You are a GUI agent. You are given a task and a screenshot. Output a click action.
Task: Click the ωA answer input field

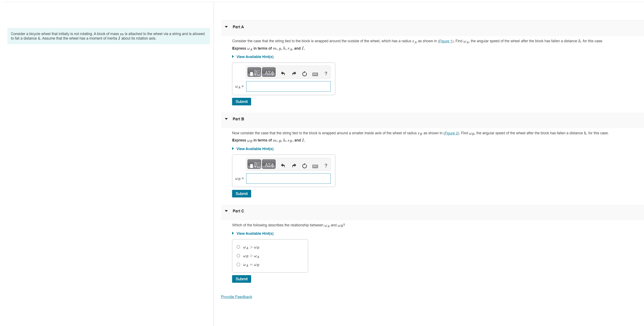pyautogui.click(x=288, y=86)
